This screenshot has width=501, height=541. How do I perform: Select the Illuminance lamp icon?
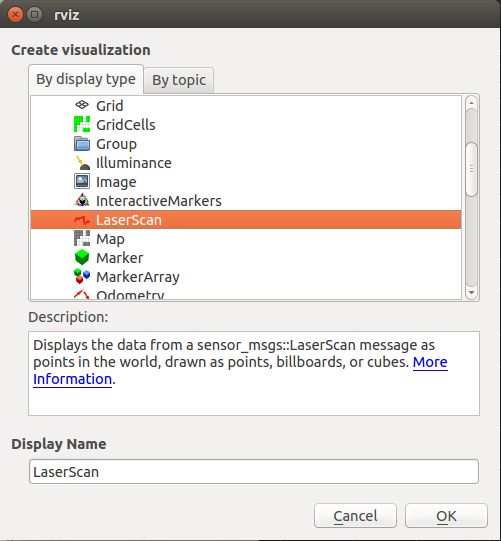[x=82, y=163]
